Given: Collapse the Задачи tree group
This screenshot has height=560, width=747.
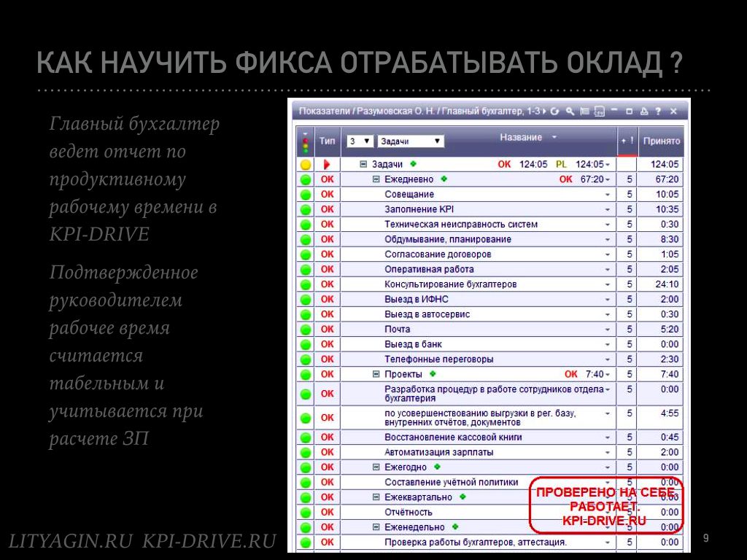Looking at the screenshot, I should (x=363, y=164).
